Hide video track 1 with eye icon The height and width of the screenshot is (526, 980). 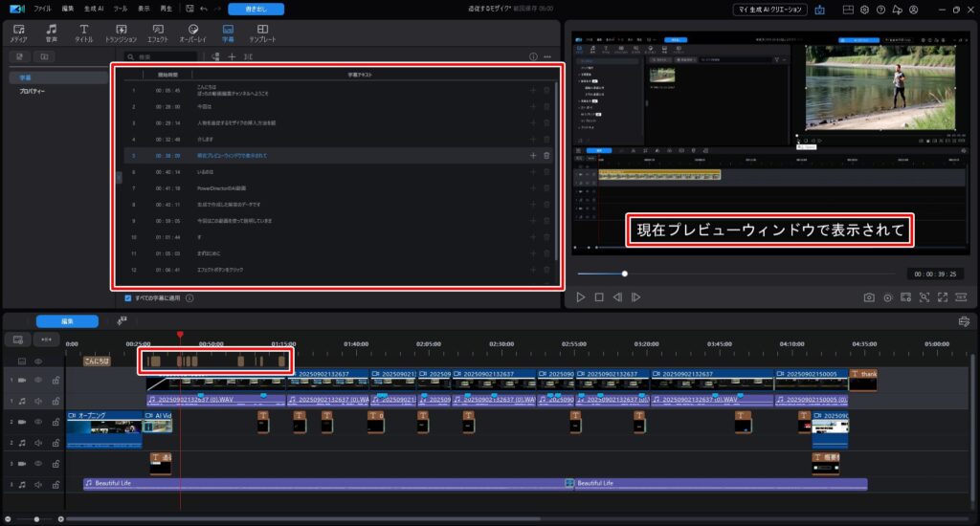[x=39, y=380]
